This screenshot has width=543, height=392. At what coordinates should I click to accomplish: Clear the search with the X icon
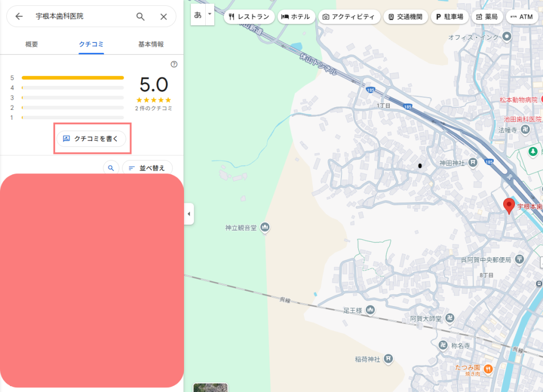(164, 16)
